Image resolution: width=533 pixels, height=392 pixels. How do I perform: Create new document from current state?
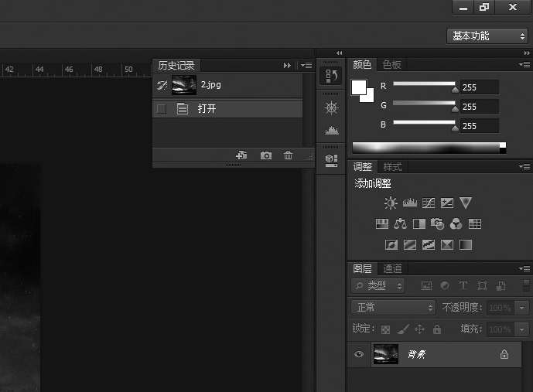pos(242,155)
